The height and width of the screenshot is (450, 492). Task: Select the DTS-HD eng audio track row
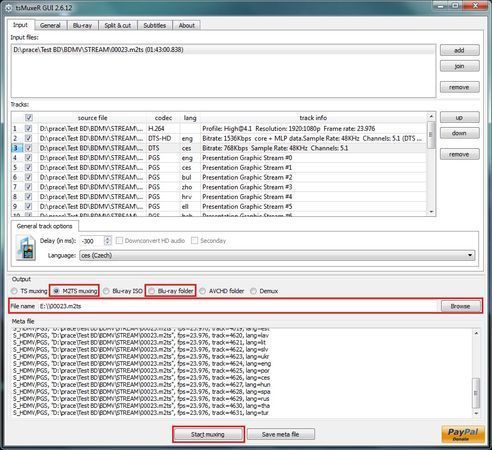(219, 138)
